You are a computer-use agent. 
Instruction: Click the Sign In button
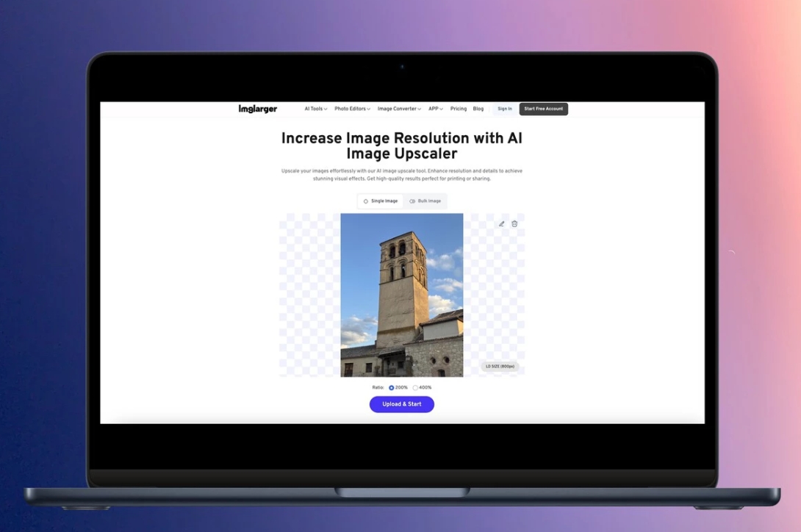[x=505, y=109]
